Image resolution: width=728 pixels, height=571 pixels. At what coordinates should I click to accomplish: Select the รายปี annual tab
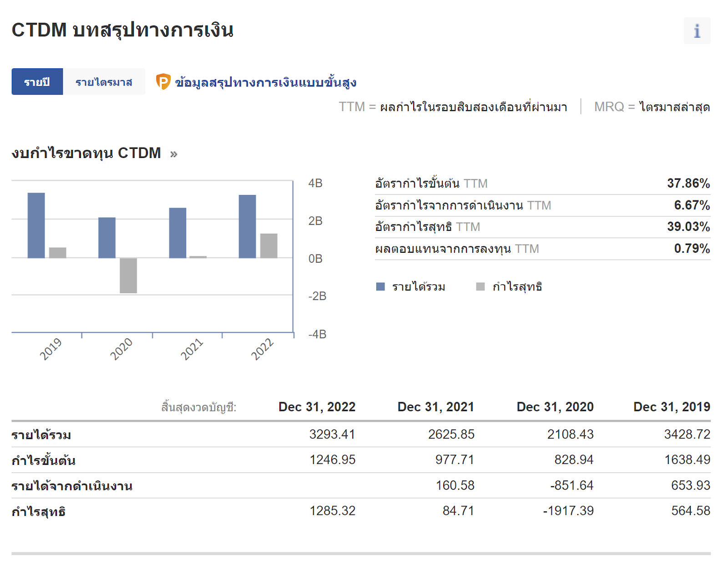click(37, 82)
